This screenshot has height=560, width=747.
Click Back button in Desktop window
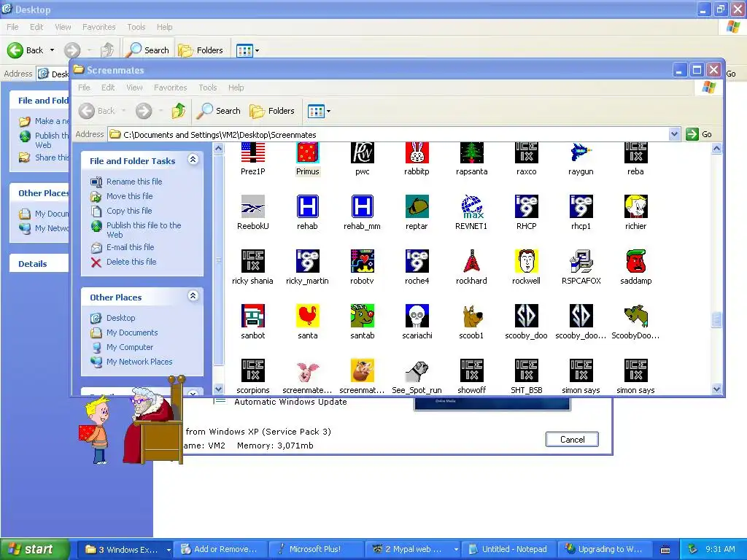click(26, 50)
